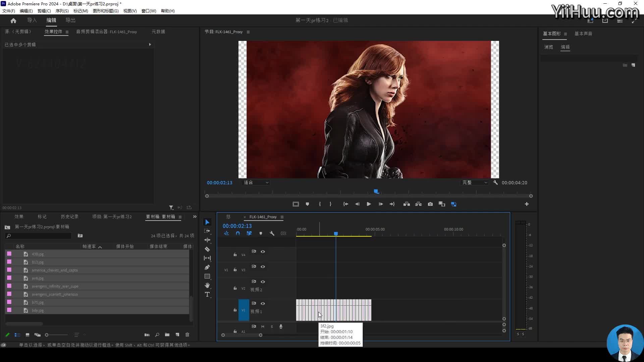
Task: Click the Mark Out bracket button
Action: coord(330,204)
